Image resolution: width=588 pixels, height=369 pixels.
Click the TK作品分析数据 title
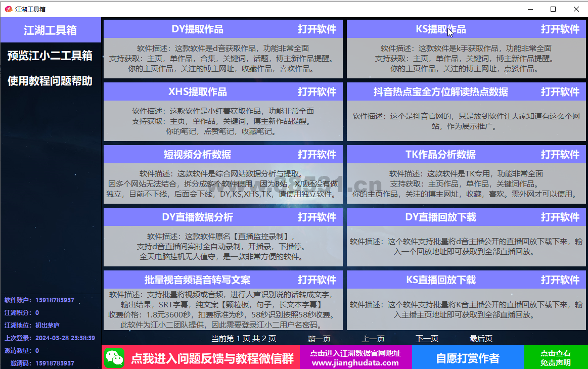click(441, 155)
